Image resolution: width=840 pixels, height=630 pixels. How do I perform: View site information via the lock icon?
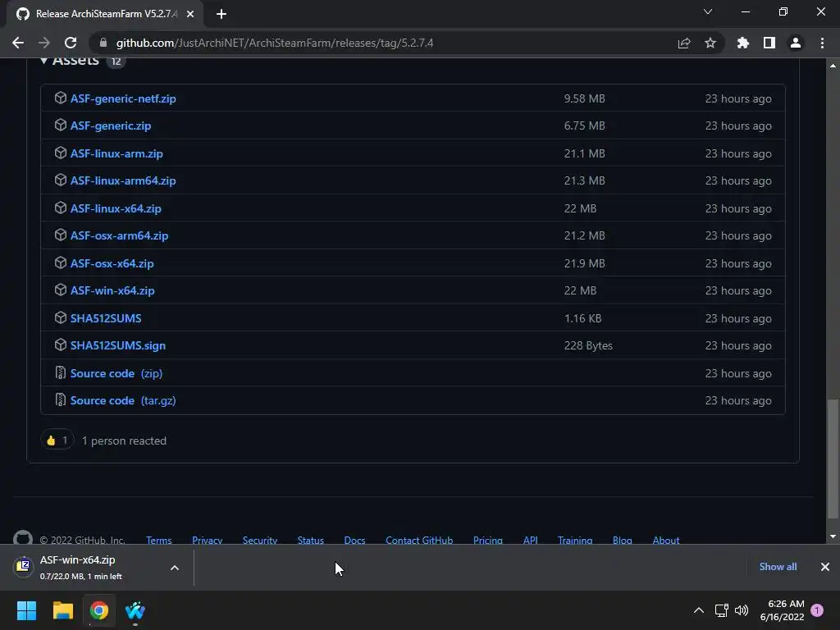tap(103, 43)
